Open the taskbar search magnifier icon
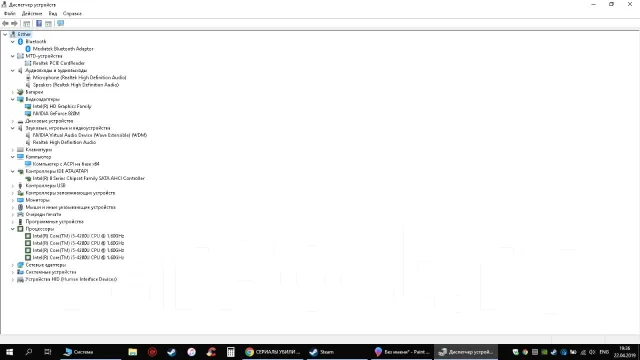Screen dimensions: 640x360 pos(29,352)
